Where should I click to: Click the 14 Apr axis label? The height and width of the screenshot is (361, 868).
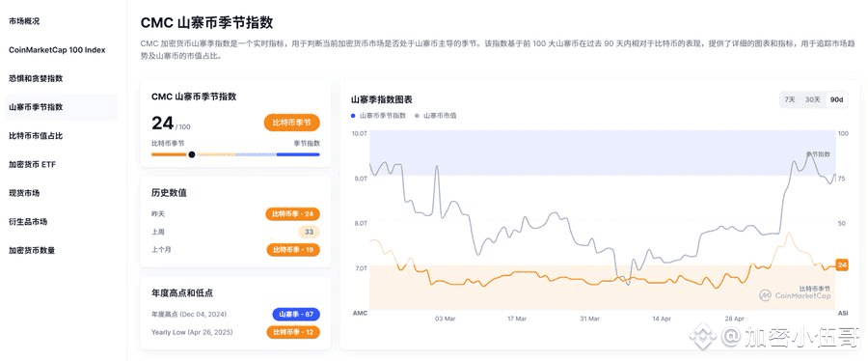(662, 319)
